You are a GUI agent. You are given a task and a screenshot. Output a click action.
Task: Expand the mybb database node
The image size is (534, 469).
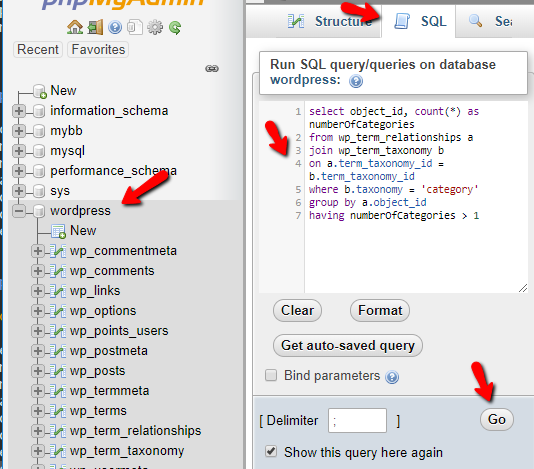(x=19, y=131)
